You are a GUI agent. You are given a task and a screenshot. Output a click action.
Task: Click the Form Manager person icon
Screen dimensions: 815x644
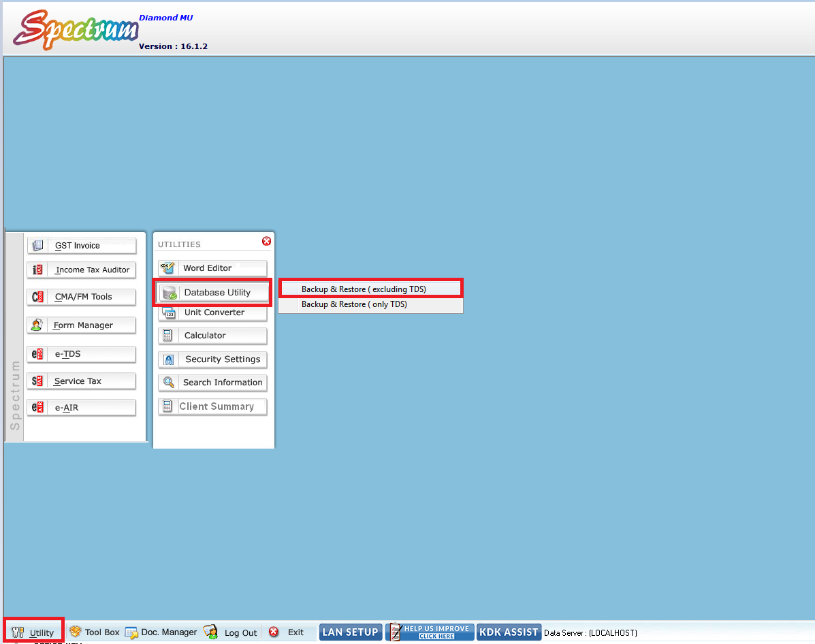point(37,325)
